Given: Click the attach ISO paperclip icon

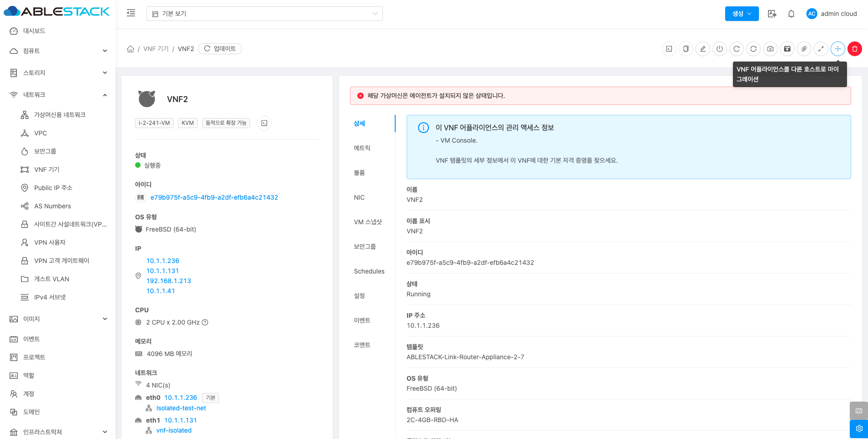Looking at the screenshot, I should pyautogui.click(x=804, y=49).
